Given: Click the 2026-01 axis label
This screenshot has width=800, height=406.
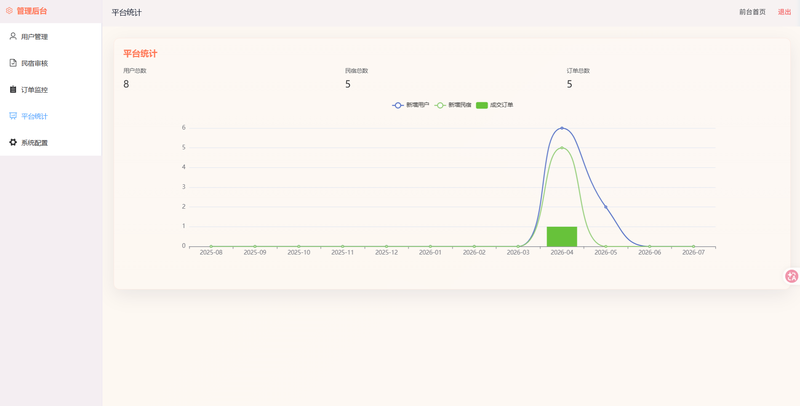Looking at the screenshot, I should 430,252.
